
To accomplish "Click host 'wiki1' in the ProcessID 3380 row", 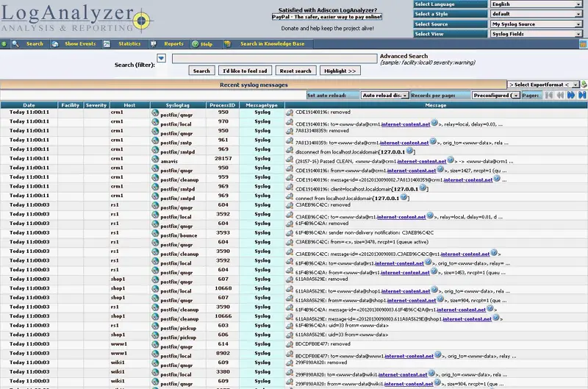I will pos(118,372).
